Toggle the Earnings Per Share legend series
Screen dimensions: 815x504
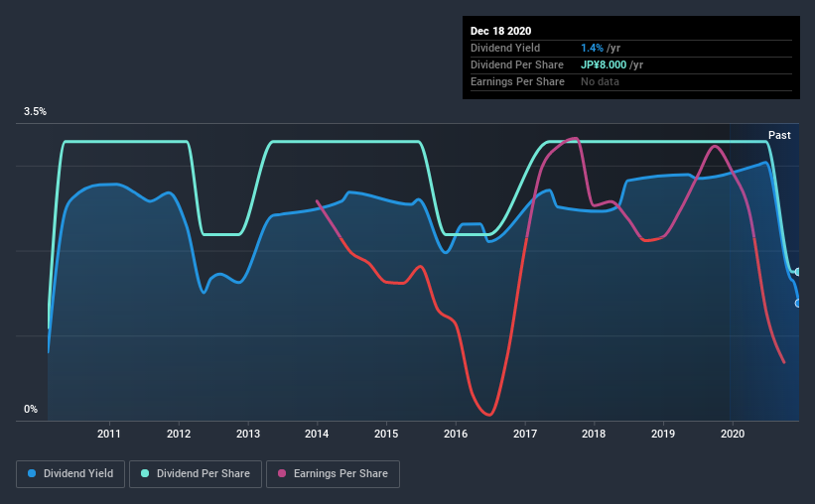pyautogui.click(x=333, y=474)
